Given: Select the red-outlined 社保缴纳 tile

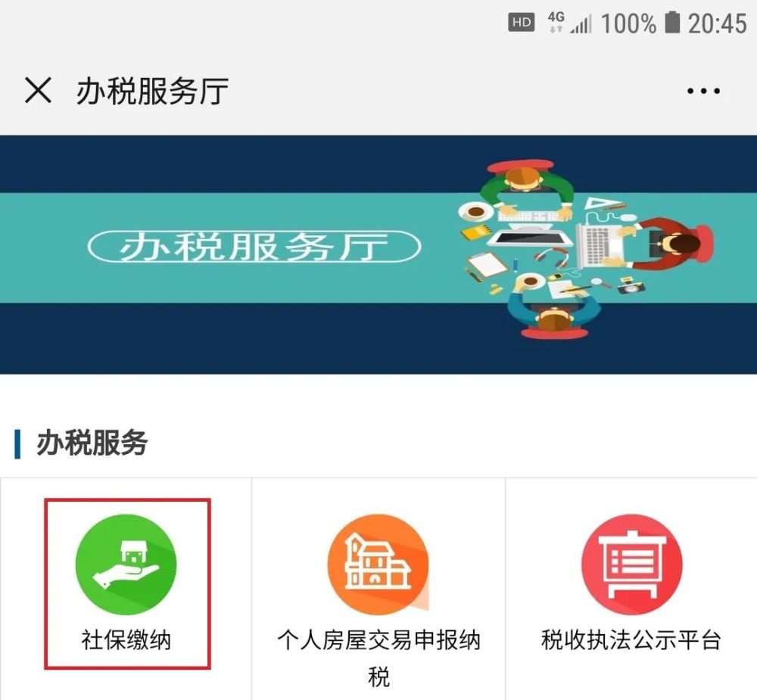Looking at the screenshot, I should [127, 583].
